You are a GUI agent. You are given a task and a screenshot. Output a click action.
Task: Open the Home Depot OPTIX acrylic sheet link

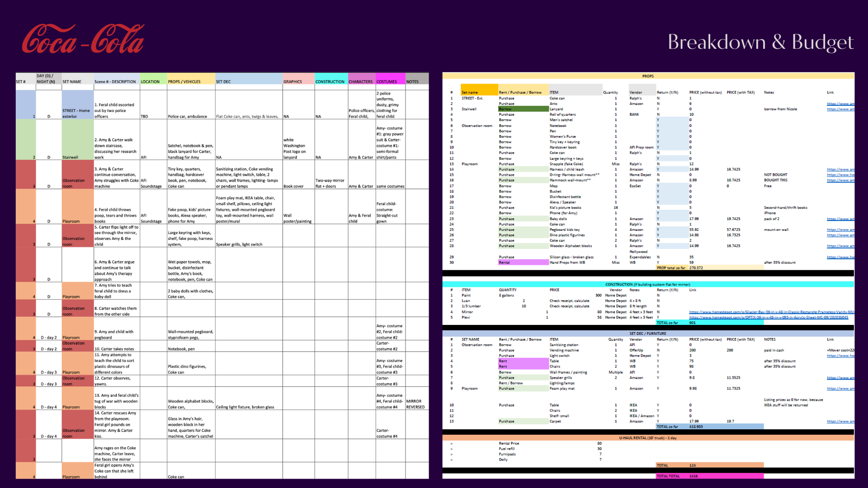(x=769, y=317)
